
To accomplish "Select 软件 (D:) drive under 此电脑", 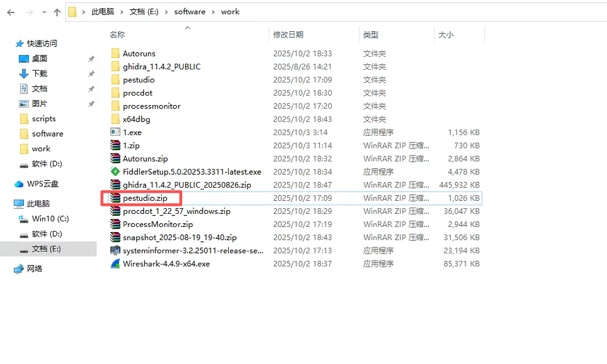I will pos(47,234).
